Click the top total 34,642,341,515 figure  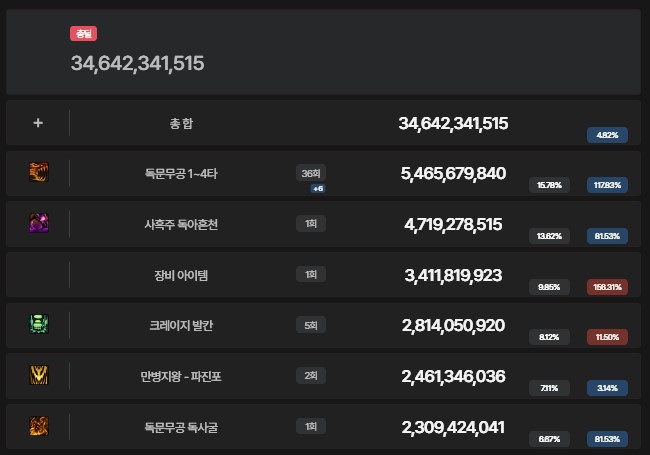point(138,63)
